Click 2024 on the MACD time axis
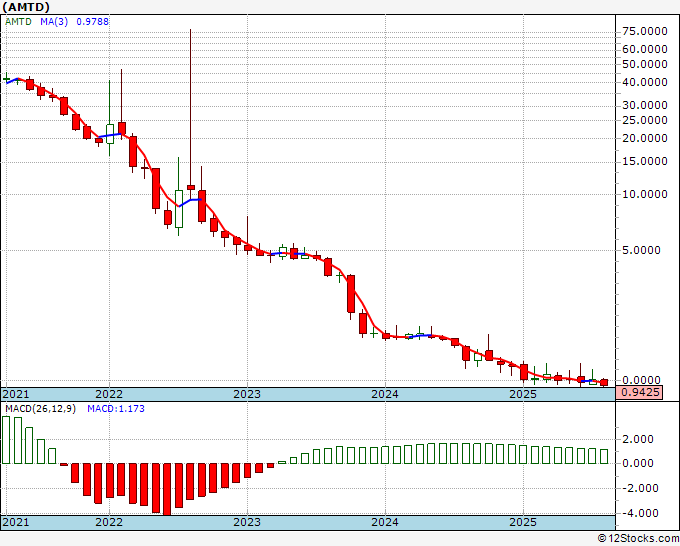This screenshot has height=546, width=680. point(385,522)
